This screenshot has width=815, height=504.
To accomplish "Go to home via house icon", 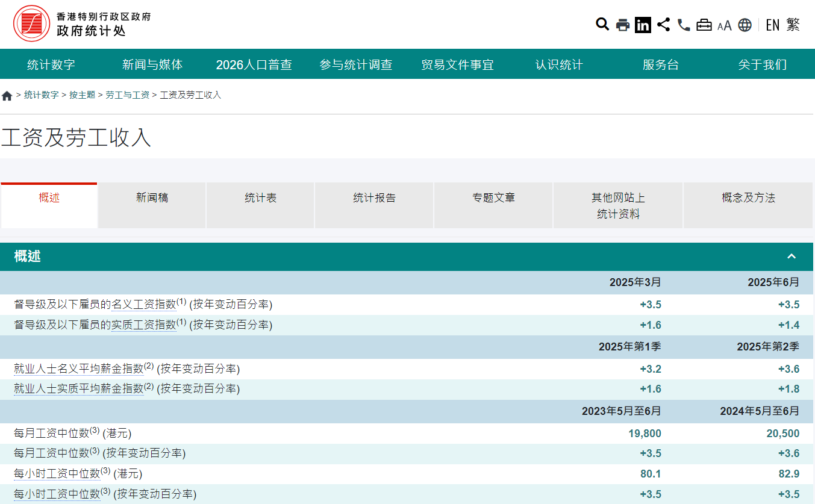I will point(7,96).
